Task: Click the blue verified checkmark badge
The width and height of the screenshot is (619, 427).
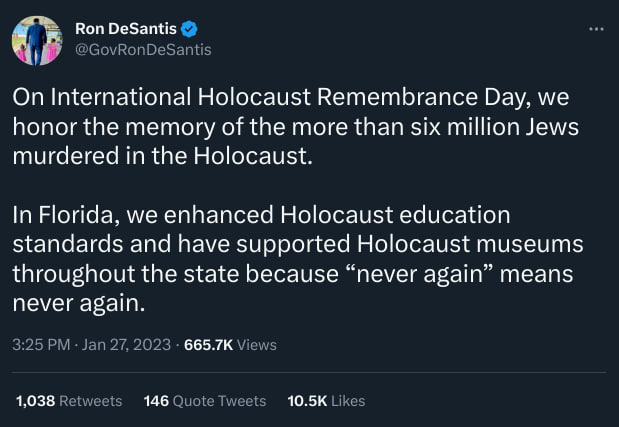Action: (187, 28)
